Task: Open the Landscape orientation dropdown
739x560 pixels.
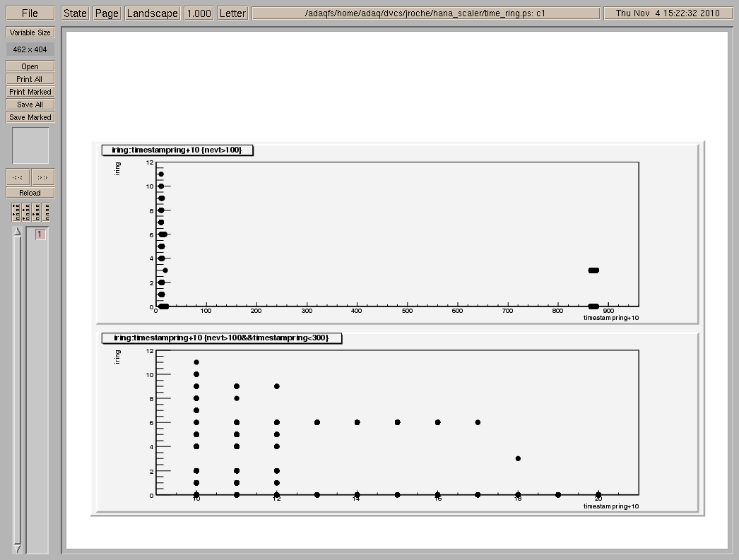Action: click(x=153, y=13)
